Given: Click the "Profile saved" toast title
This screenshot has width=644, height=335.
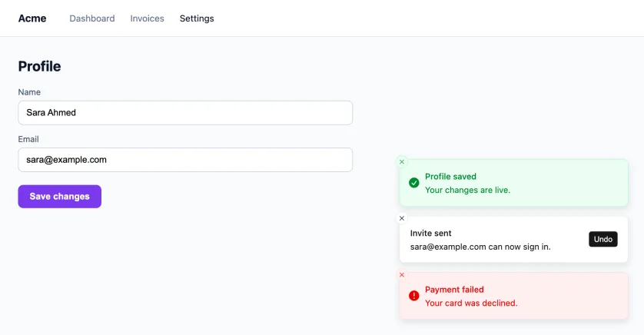Looking at the screenshot, I should (x=450, y=177).
